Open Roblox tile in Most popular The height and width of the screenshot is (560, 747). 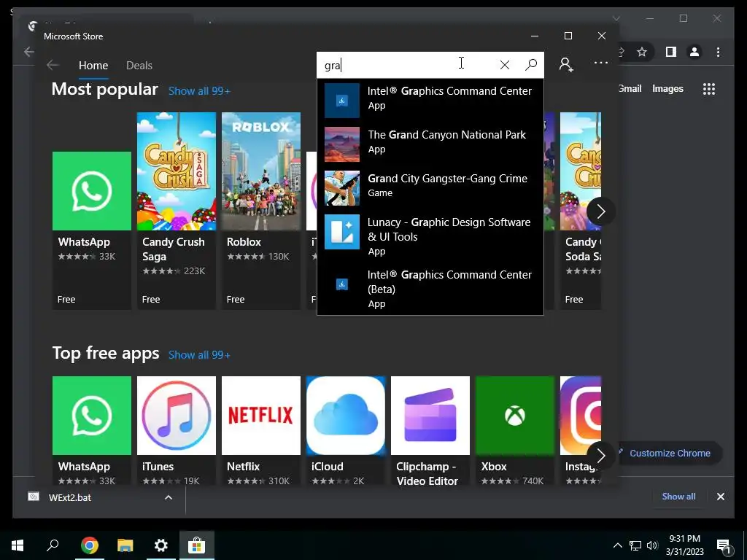coord(261,211)
